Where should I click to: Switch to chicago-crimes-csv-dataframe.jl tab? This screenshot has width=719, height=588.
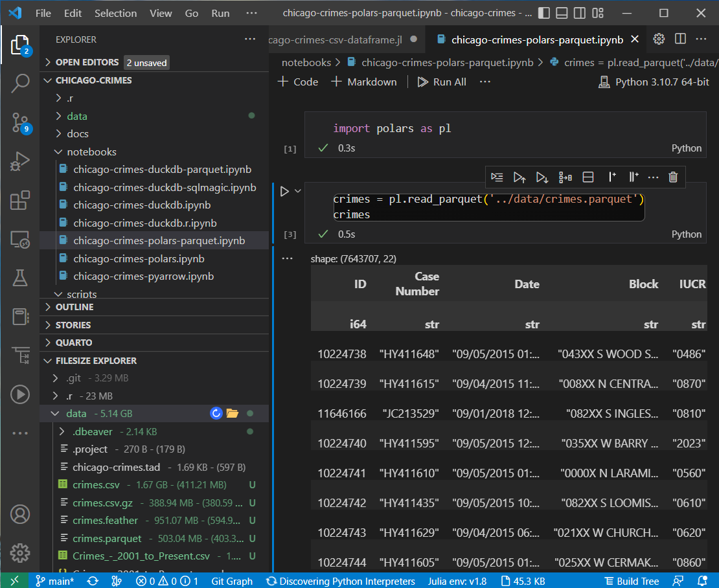point(337,40)
